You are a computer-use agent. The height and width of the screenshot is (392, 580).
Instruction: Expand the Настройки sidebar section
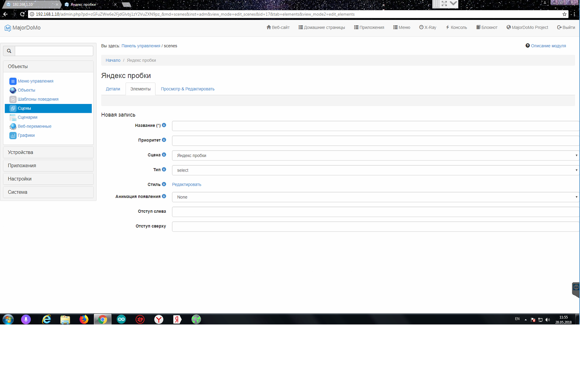point(48,179)
